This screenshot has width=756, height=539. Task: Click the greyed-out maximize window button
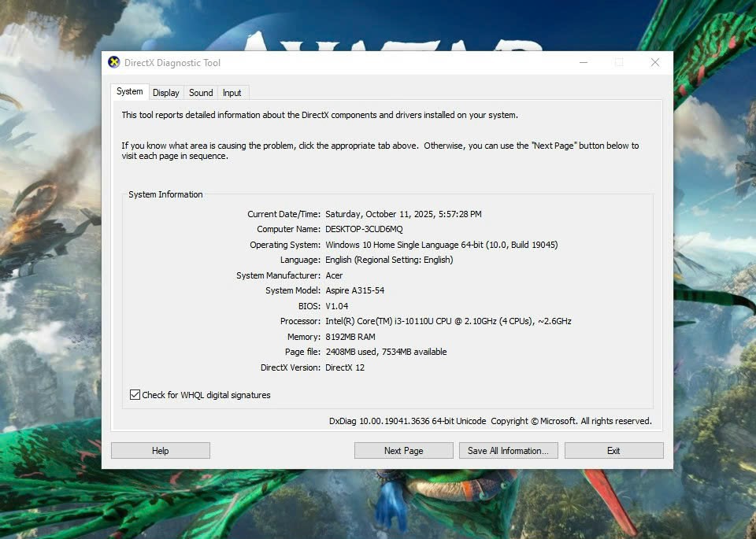619,63
